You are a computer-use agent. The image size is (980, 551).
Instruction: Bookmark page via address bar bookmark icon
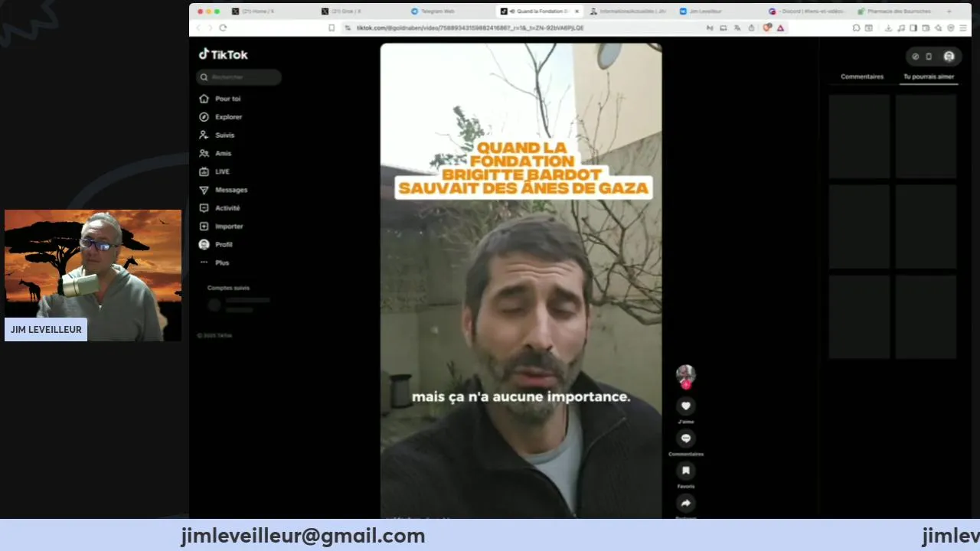pos(332,28)
